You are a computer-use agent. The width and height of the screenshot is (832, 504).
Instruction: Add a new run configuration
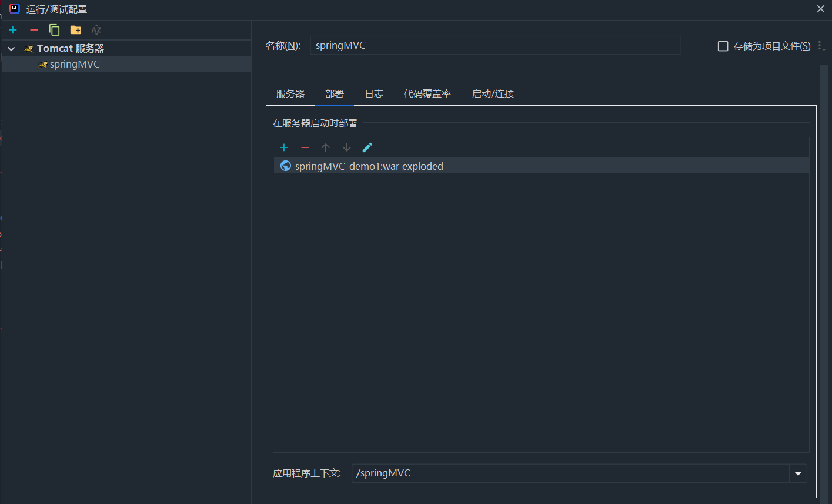pyautogui.click(x=12, y=29)
